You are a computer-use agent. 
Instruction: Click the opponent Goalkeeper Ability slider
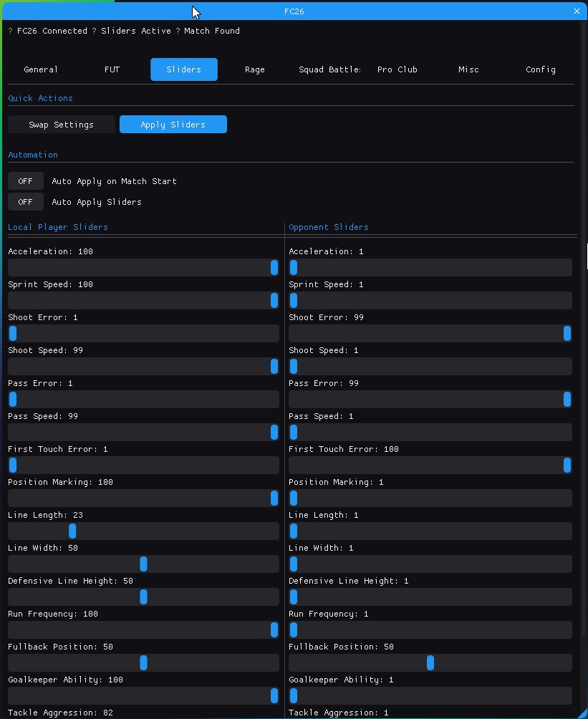[x=430, y=695]
